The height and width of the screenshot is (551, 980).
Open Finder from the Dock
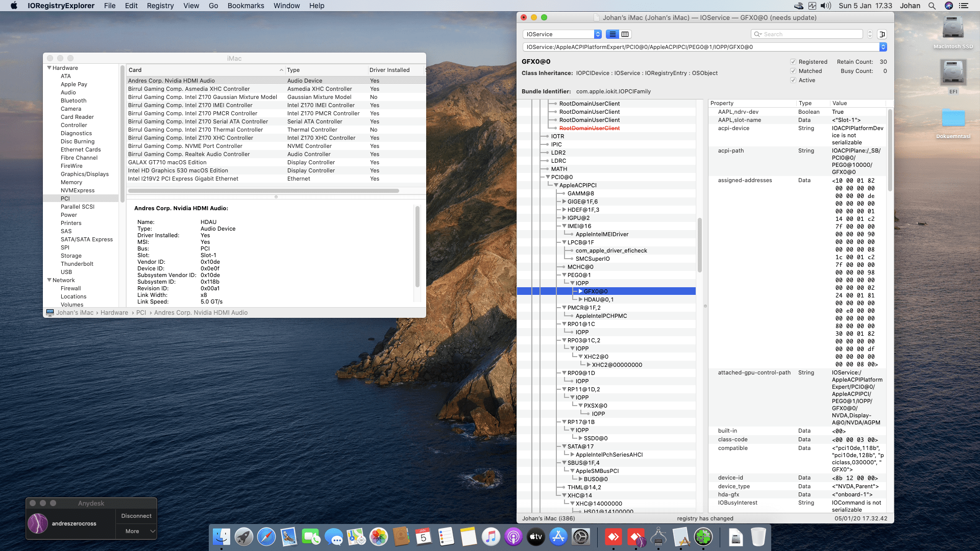coord(222,537)
